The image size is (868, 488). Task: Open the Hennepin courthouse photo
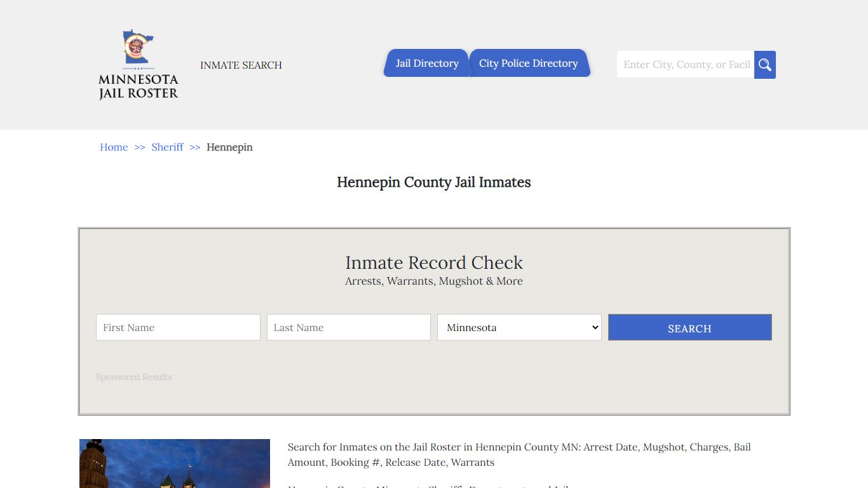point(175,463)
